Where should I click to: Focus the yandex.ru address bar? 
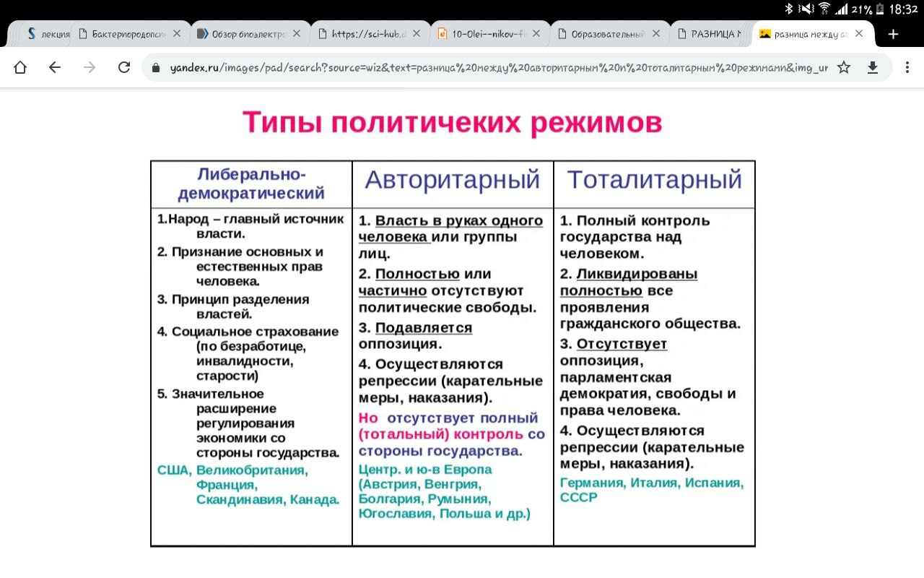[x=498, y=68]
